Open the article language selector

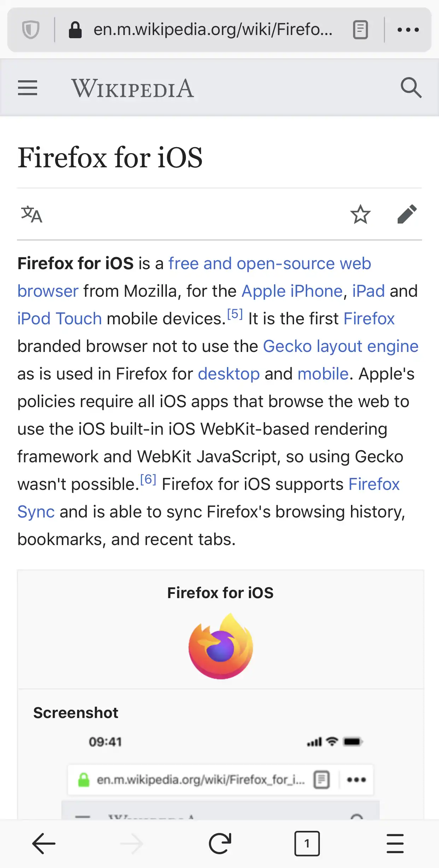(32, 214)
